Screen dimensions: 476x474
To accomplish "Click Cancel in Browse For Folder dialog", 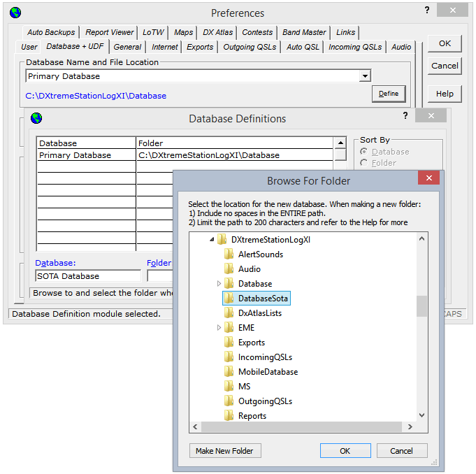I will tap(402, 451).
